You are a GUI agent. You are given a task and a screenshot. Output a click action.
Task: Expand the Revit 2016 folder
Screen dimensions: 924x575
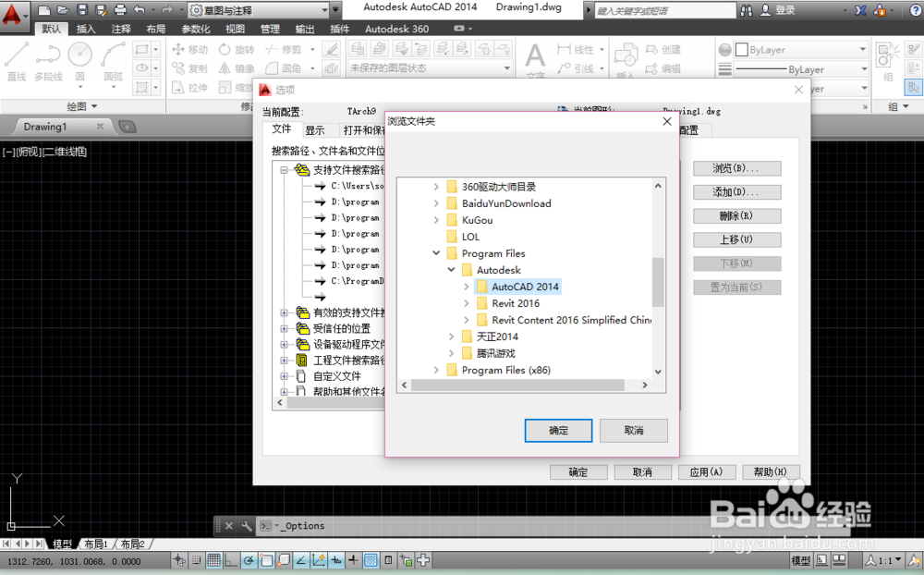point(466,303)
